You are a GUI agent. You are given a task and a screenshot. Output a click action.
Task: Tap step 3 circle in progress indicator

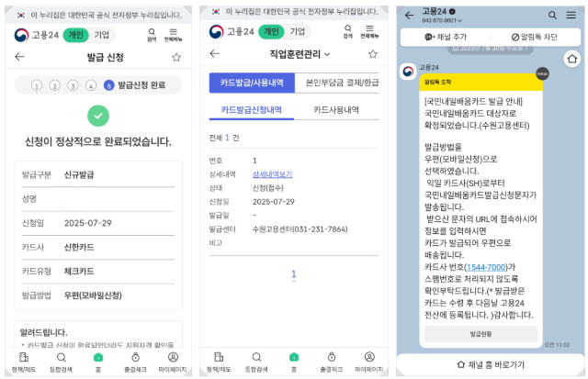(x=73, y=85)
